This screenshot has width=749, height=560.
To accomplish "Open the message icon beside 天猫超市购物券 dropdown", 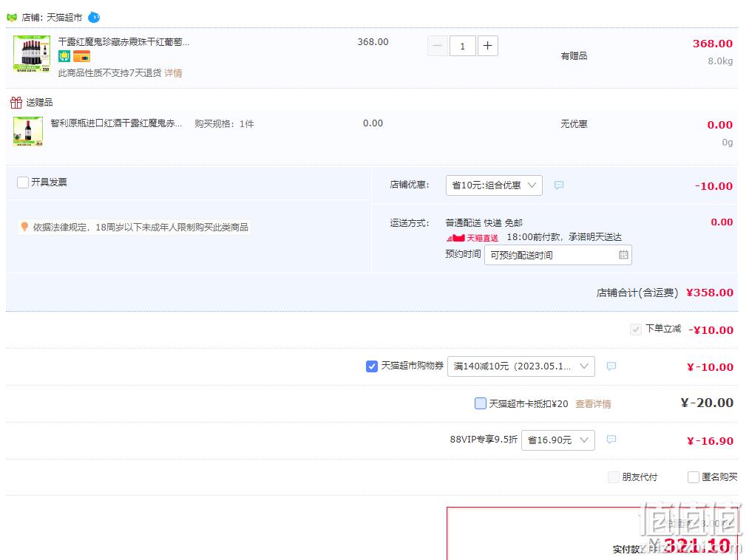I will [611, 366].
